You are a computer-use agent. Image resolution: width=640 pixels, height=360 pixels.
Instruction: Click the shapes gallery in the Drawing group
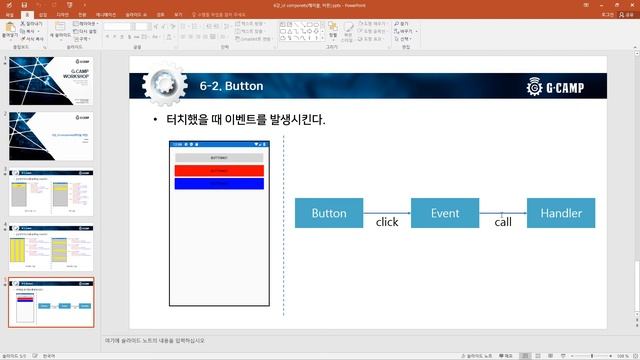point(301,31)
